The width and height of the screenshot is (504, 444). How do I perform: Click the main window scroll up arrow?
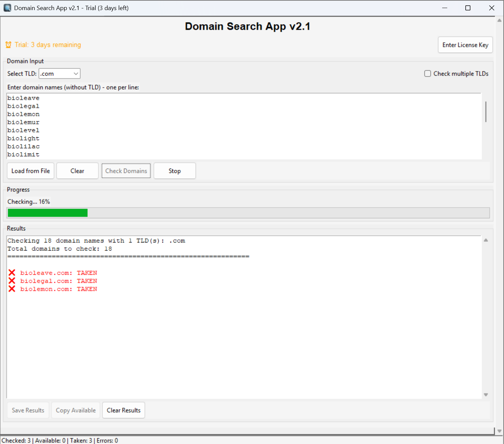click(500, 20)
